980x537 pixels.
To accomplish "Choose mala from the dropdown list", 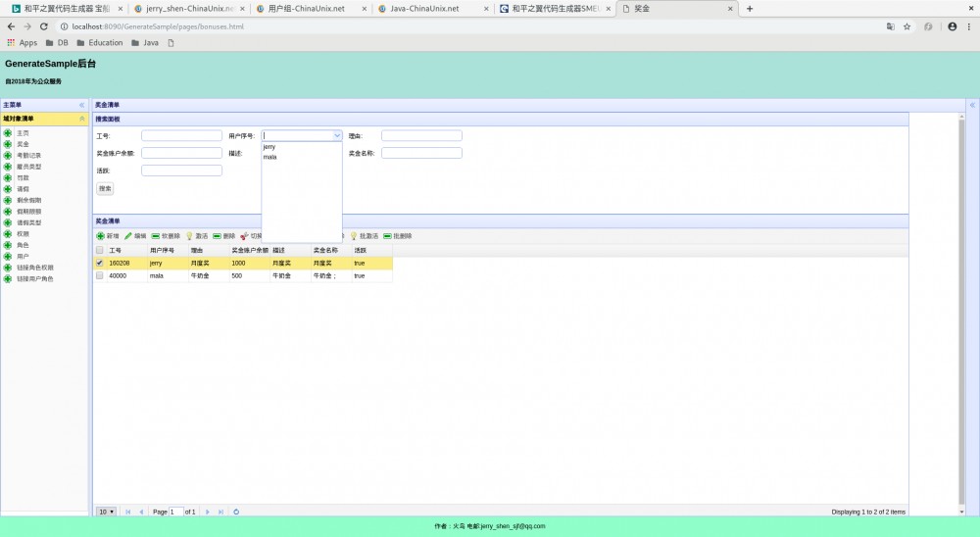I will (302, 157).
